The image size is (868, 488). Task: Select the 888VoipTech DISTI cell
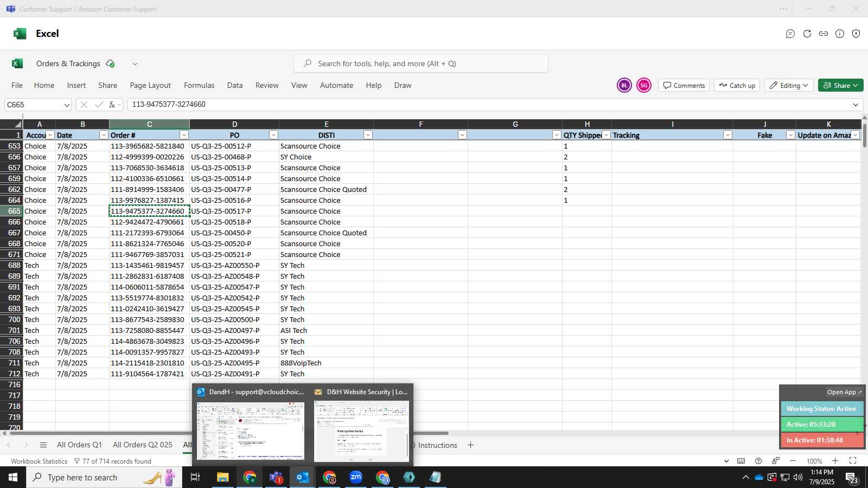[326, 363]
